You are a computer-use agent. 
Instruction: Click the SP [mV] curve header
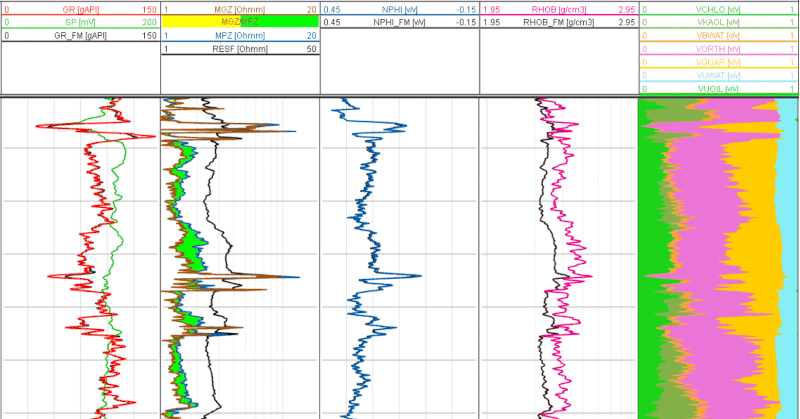(x=80, y=21)
